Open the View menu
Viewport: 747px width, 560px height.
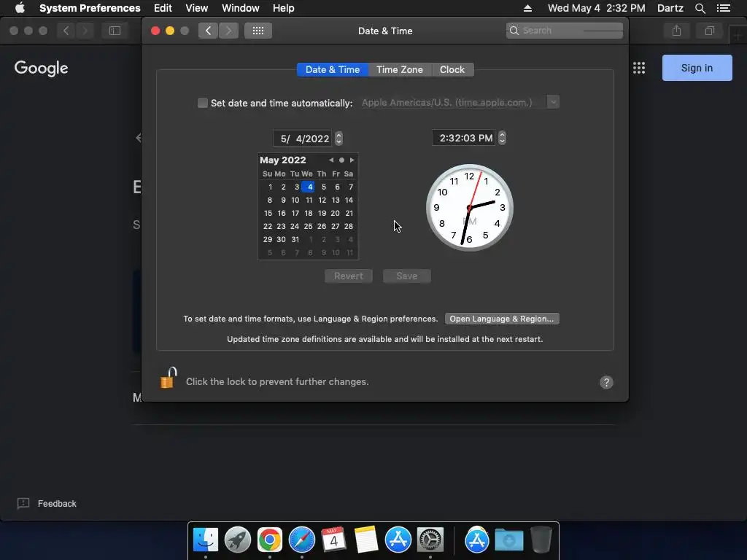click(x=197, y=8)
